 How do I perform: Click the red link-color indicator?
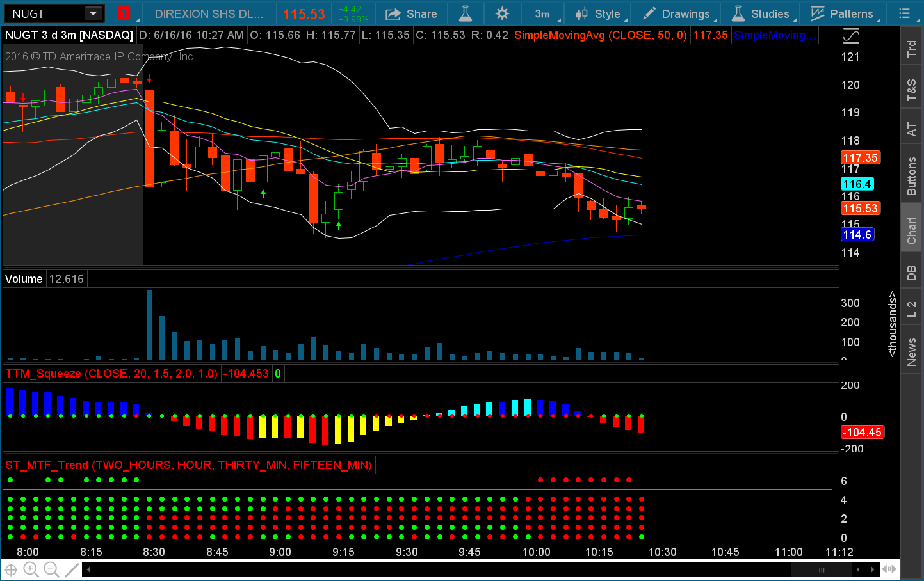[124, 13]
